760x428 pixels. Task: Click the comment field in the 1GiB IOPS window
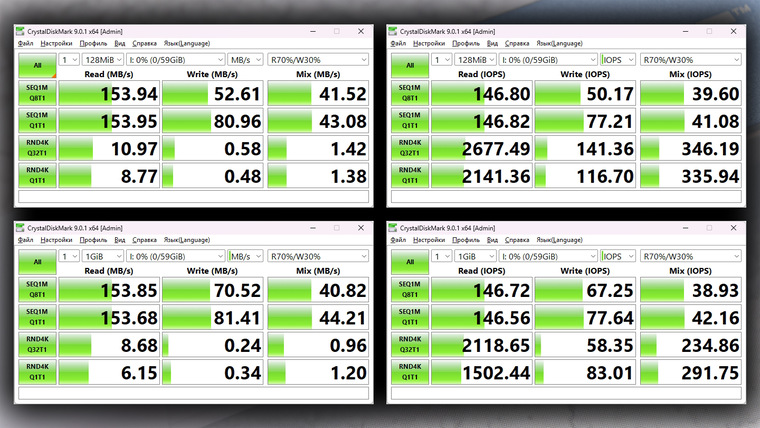(x=566, y=393)
